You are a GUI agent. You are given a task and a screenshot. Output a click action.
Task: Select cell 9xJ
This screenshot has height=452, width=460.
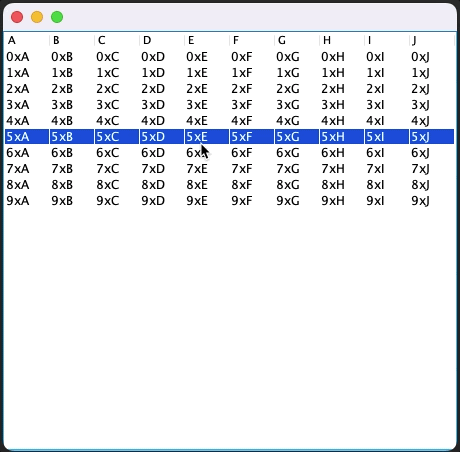point(432,201)
